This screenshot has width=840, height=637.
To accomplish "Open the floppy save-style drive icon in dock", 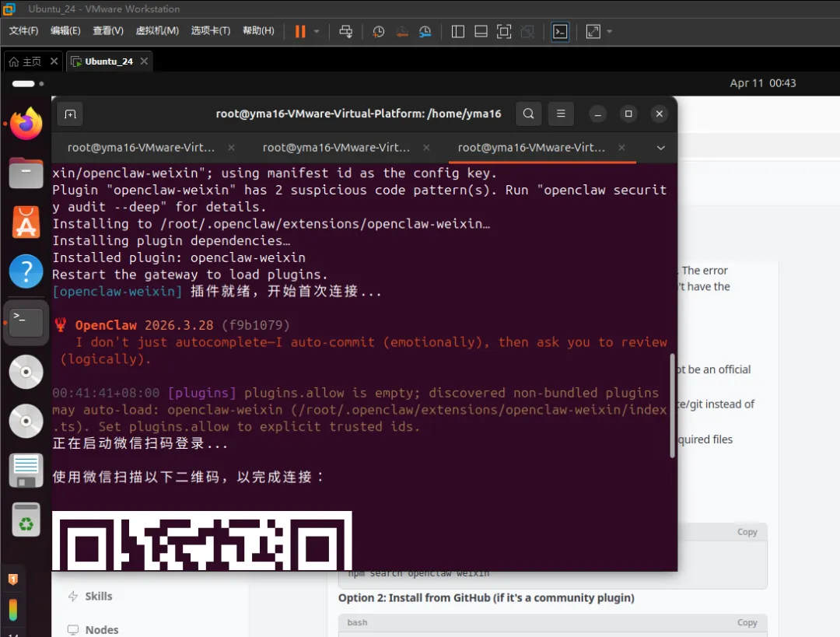I will (x=26, y=471).
